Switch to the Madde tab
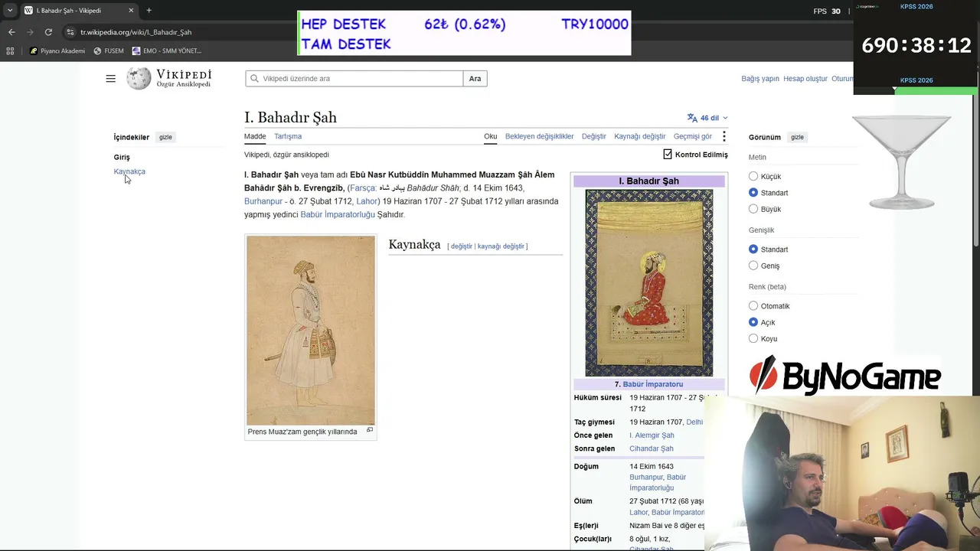Viewport: 980px width, 551px height. [x=255, y=136]
